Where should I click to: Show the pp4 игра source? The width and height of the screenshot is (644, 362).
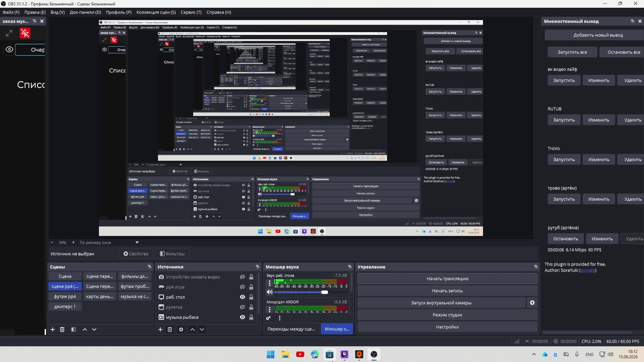click(x=243, y=287)
